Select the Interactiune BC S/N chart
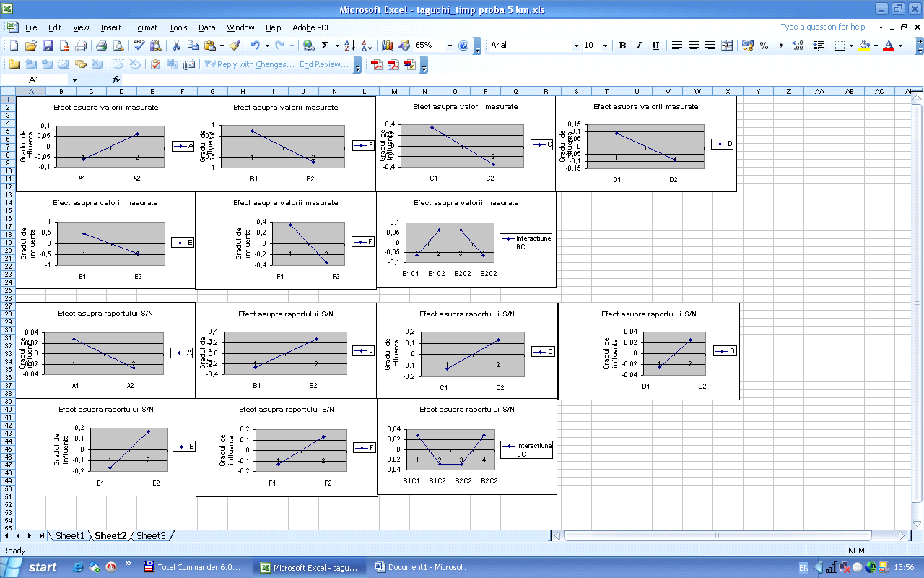The image size is (924, 578). point(467,447)
